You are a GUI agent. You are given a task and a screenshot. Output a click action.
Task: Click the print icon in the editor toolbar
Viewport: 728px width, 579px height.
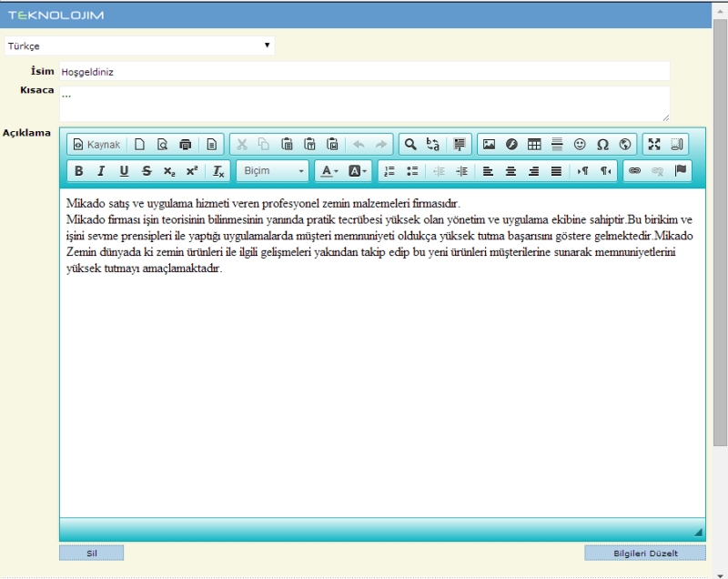186,145
